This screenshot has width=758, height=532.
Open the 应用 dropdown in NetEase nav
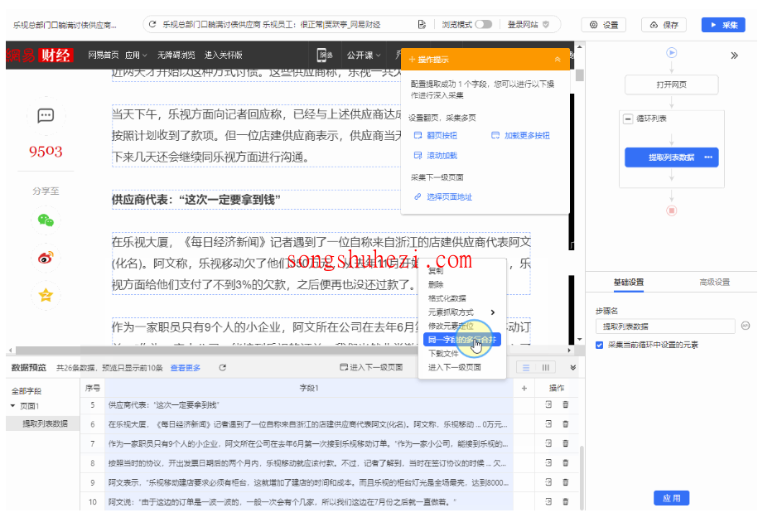pos(136,56)
